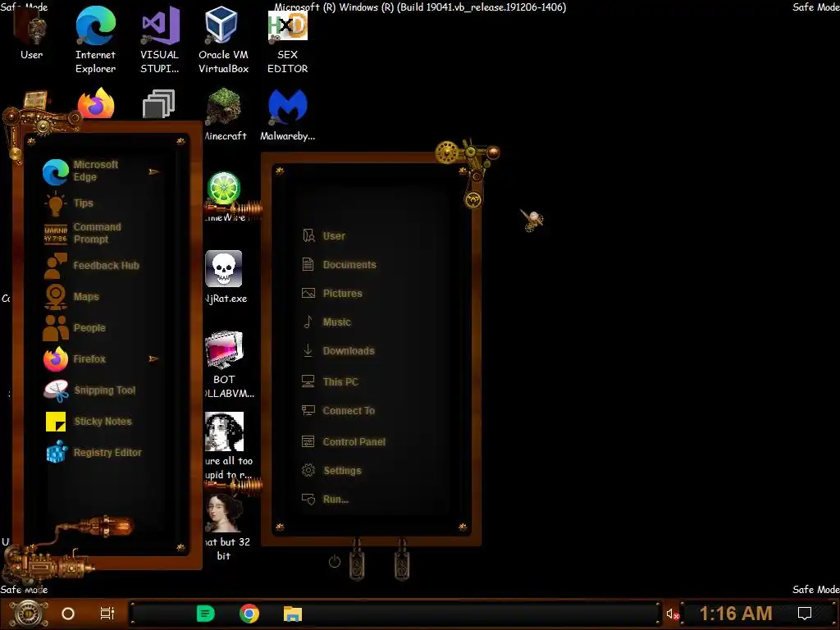Launch Minecraft desktop shortcut
Screen dimensions: 840x630
point(225,115)
